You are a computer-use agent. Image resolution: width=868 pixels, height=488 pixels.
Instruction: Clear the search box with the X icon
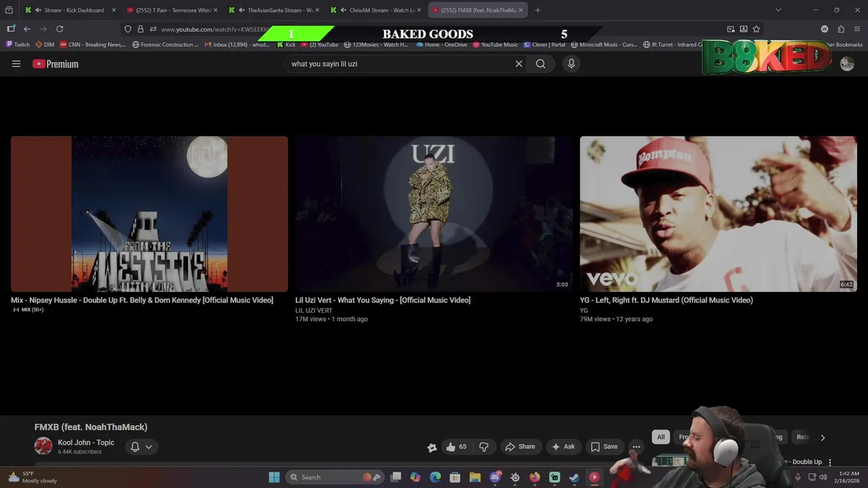(519, 64)
